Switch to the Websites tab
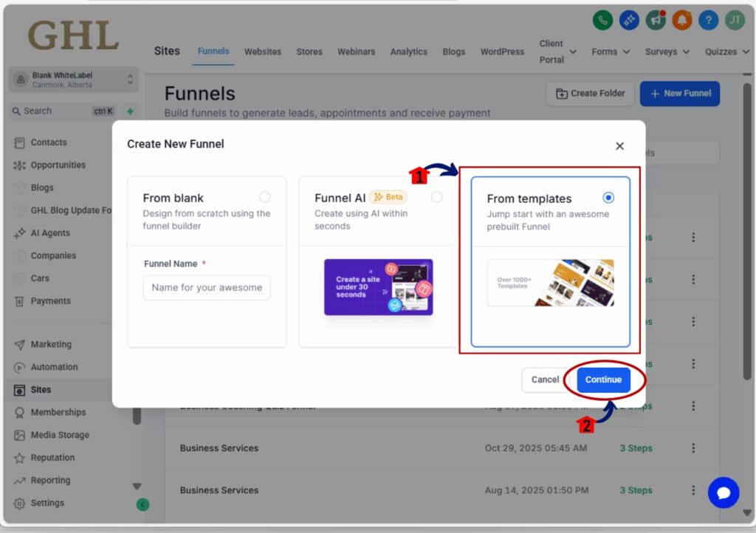This screenshot has height=533, width=756. pyautogui.click(x=263, y=52)
